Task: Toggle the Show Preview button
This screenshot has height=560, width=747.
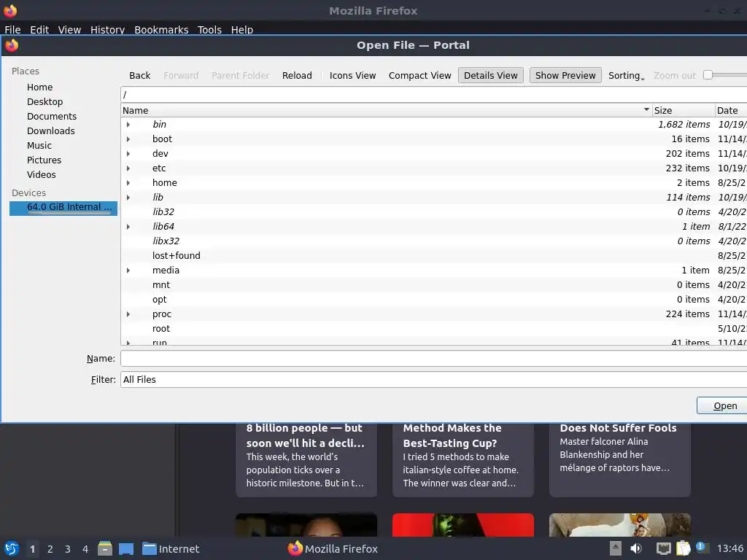Action: [x=565, y=75]
